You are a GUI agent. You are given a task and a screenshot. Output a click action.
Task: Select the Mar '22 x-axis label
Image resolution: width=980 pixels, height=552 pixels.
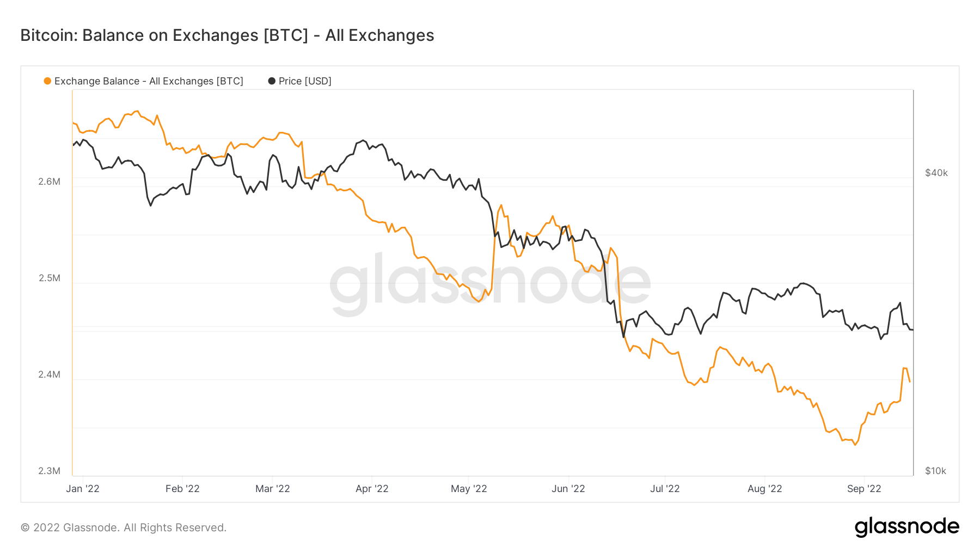click(x=273, y=489)
